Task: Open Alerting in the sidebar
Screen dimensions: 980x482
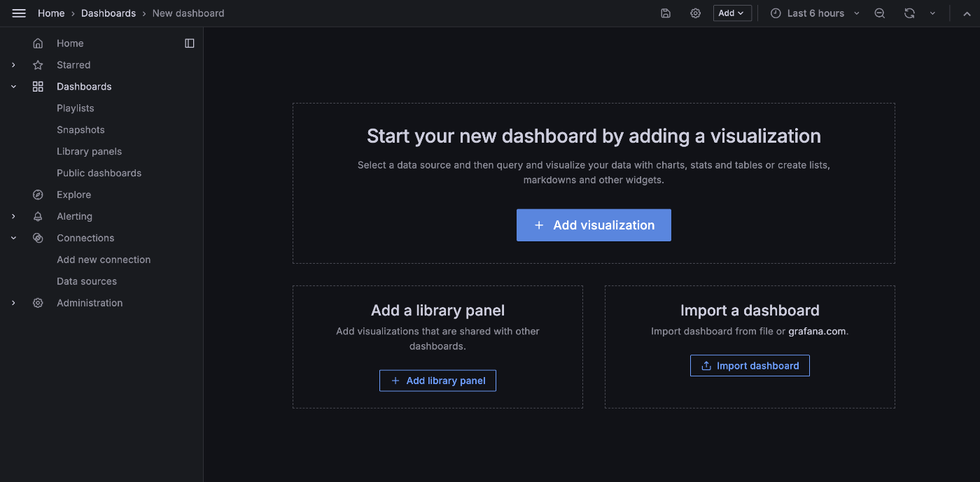Action: pos(74,217)
